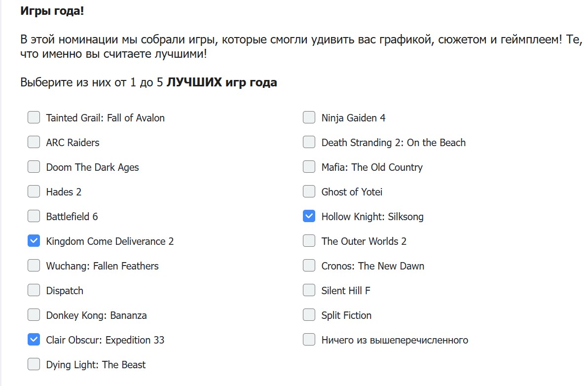
Task: Select Cronos: The New Dawn checkbox
Action: click(x=309, y=266)
